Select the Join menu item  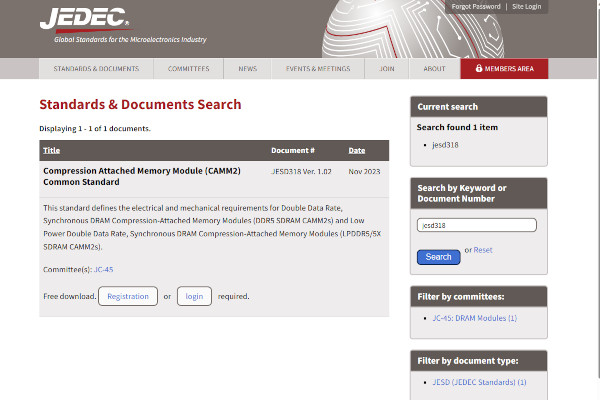[386, 69]
